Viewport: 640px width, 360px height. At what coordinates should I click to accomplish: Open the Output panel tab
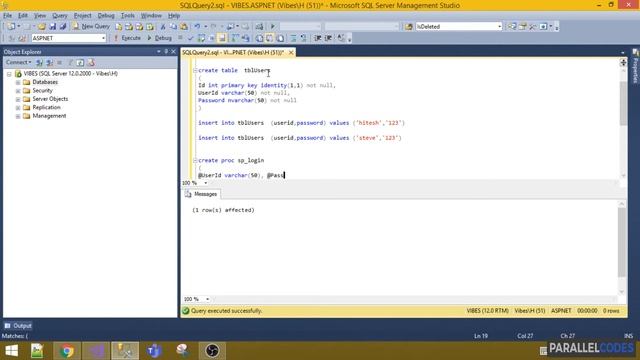[18, 326]
